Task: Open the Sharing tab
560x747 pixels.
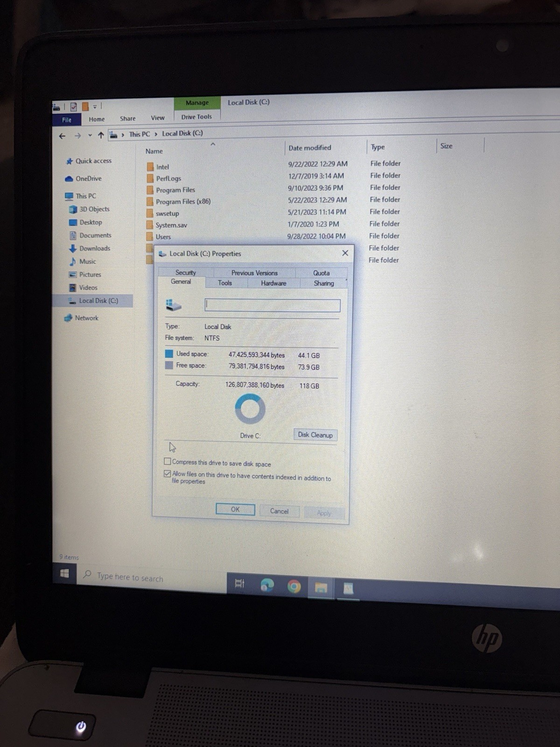Action: click(323, 283)
